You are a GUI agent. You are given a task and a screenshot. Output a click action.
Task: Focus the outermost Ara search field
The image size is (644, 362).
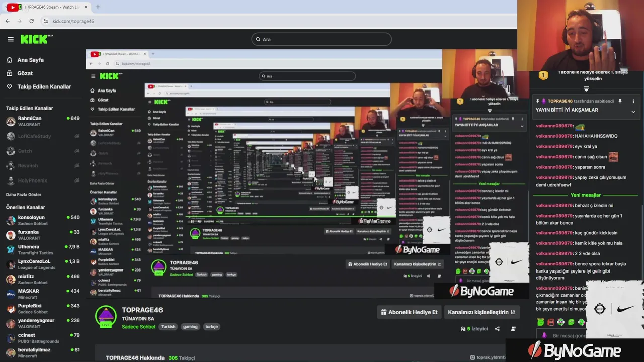tap(321, 39)
